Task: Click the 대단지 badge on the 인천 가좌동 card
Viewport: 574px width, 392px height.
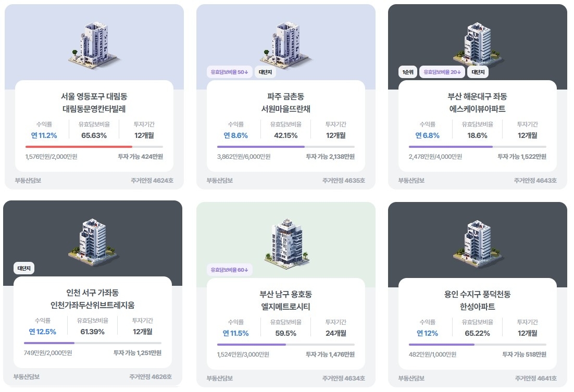Action: (x=24, y=269)
